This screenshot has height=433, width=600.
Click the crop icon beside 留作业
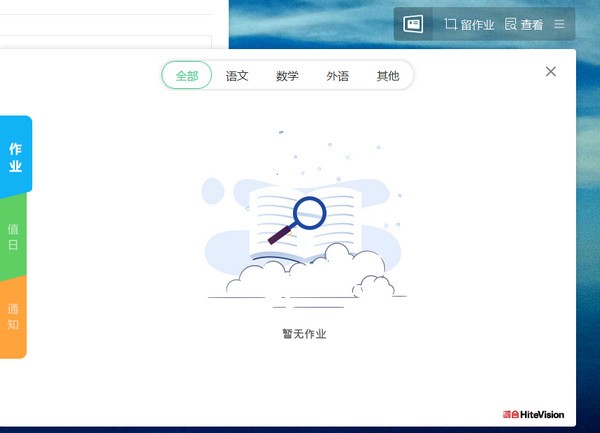[x=450, y=24]
